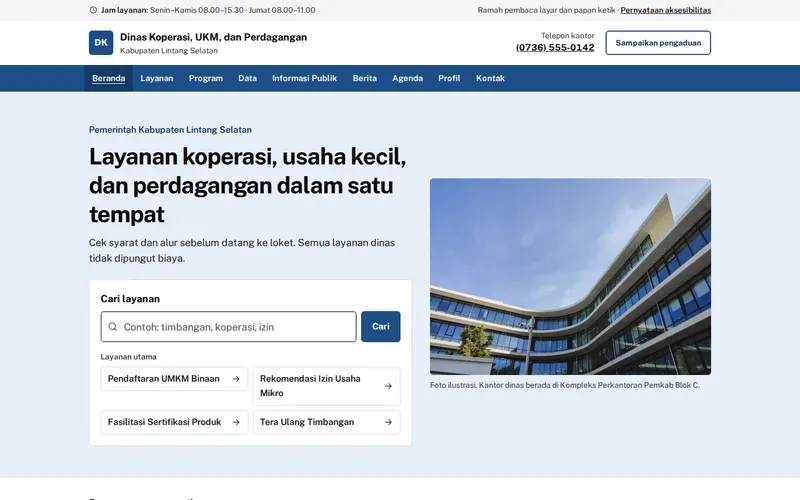
Task: Click the office building photo
Action: (570, 277)
